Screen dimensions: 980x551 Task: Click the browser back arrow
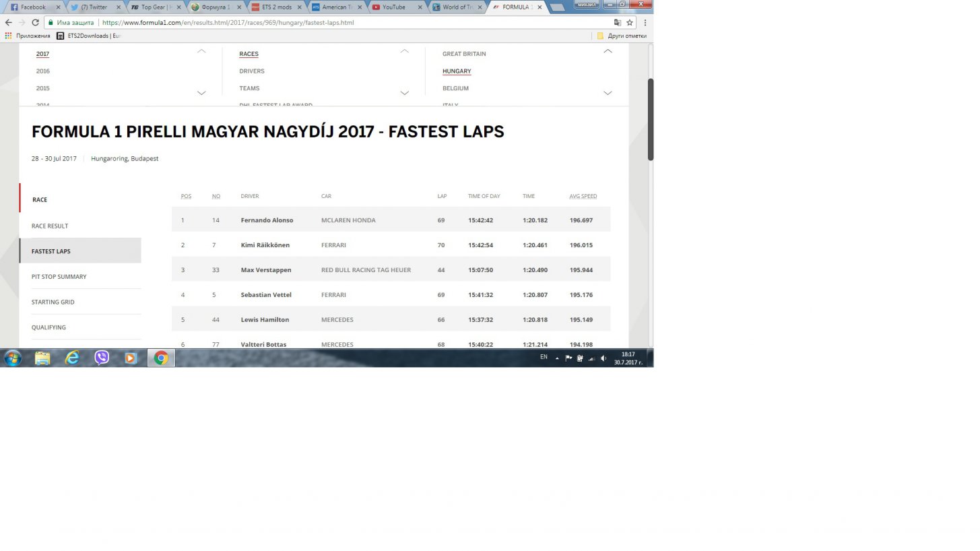pos(8,22)
